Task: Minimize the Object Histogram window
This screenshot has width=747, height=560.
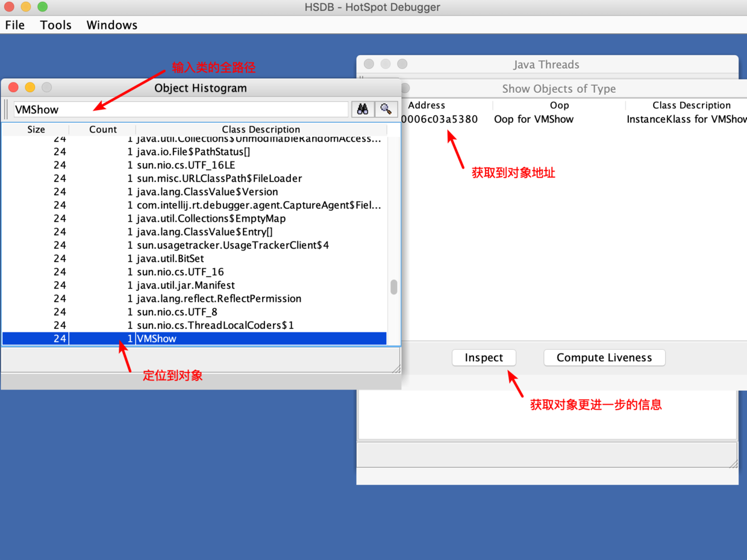Action: pos(30,88)
